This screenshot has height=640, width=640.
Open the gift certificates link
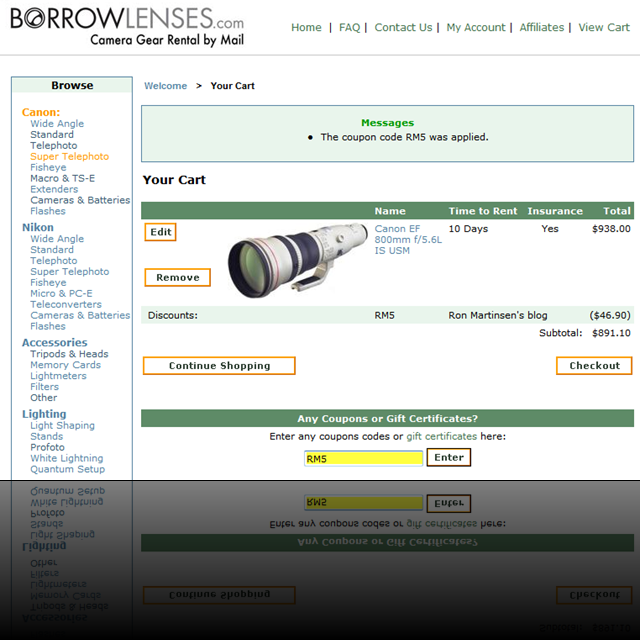(441, 436)
